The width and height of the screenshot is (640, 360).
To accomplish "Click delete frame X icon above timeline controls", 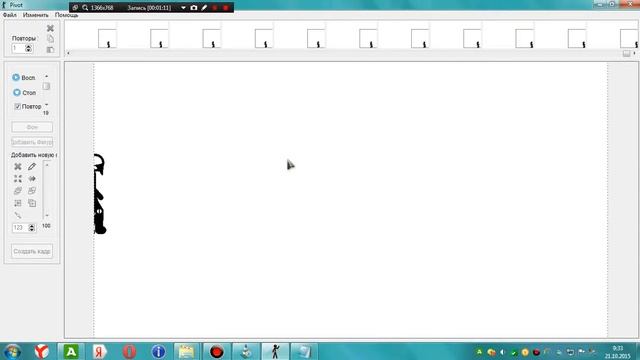I will click(50, 28).
